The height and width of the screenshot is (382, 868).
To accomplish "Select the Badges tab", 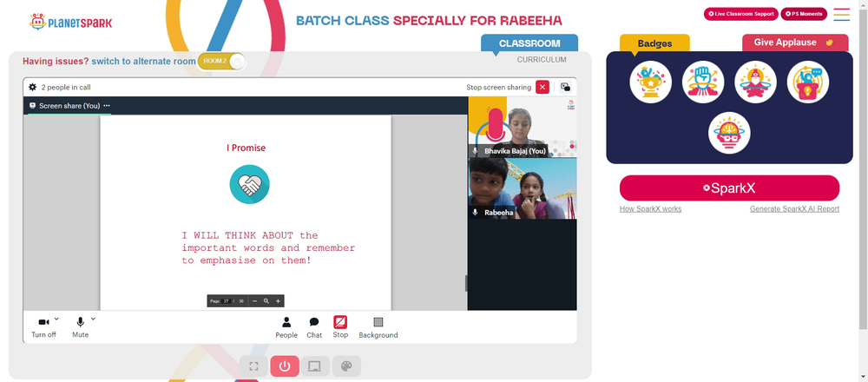I will (654, 43).
